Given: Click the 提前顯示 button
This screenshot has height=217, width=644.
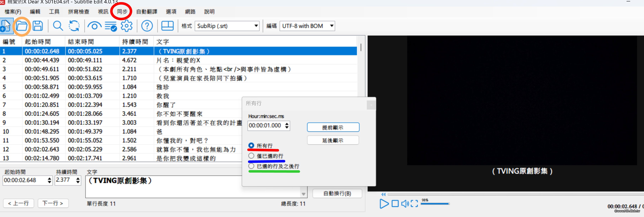Looking at the screenshot, I should click(x=333, y=127).
